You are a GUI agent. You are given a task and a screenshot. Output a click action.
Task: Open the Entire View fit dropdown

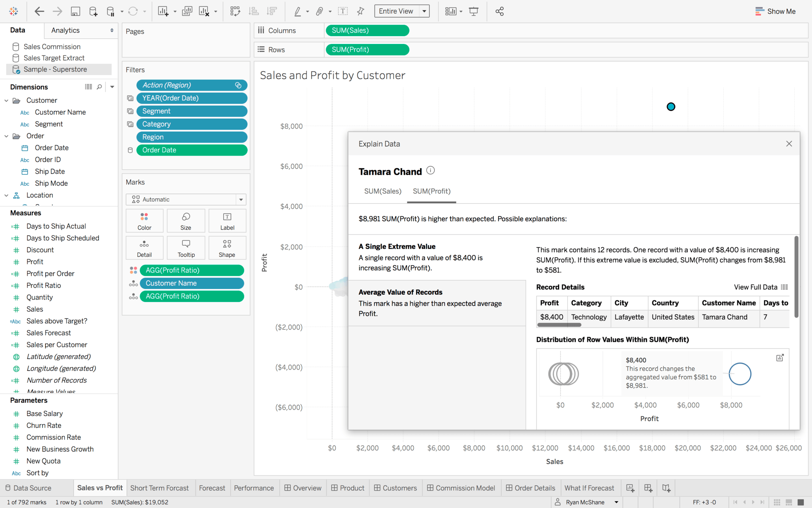pyautogui.click(x=424, y=11)
